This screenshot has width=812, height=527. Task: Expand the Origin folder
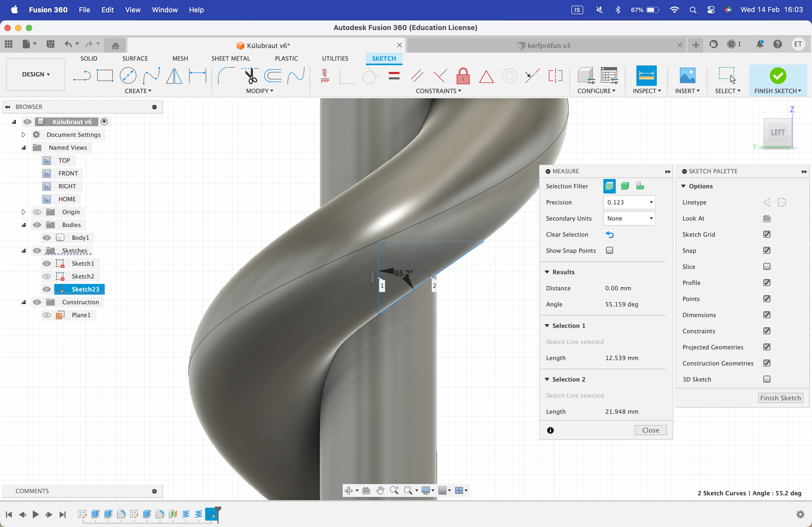(x=23, y=212)
